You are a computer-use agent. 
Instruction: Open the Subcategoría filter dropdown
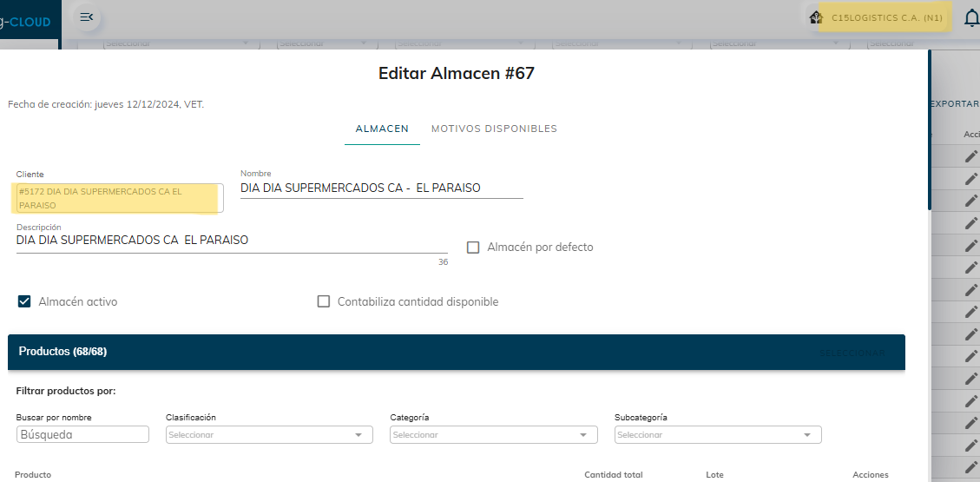(718, 434)
